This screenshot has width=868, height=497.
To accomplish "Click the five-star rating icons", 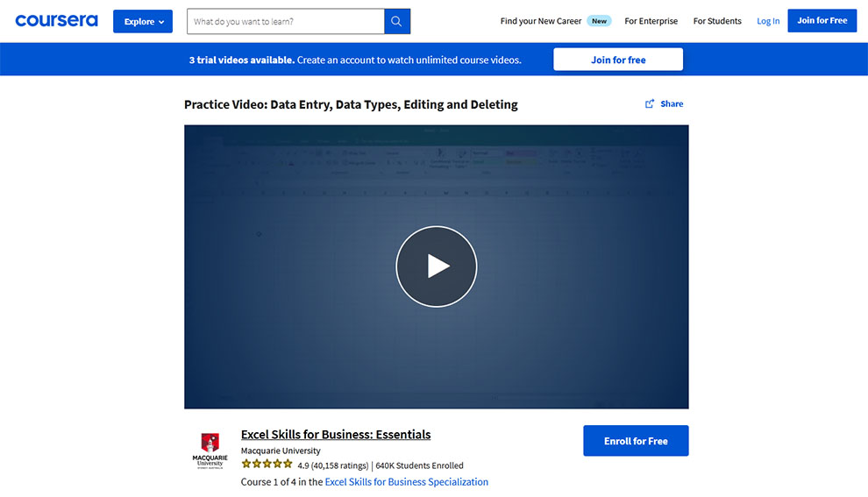I will point(267,464).
